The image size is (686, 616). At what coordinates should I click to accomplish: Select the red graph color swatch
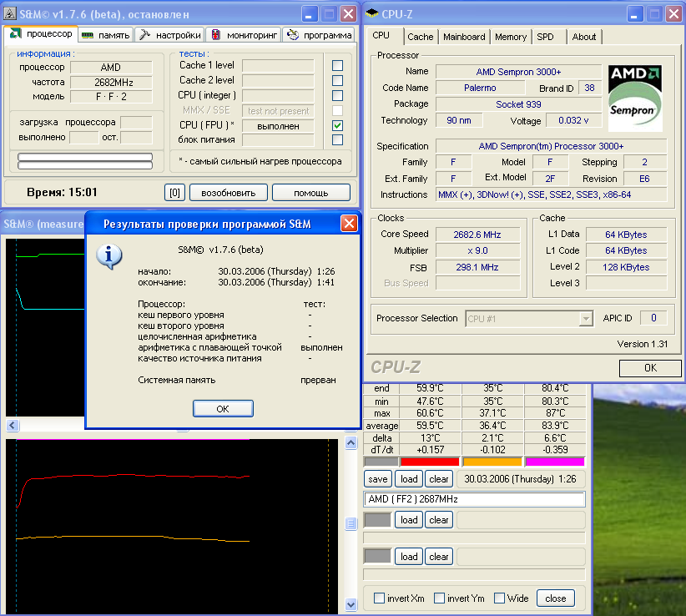tap(430, 462)
